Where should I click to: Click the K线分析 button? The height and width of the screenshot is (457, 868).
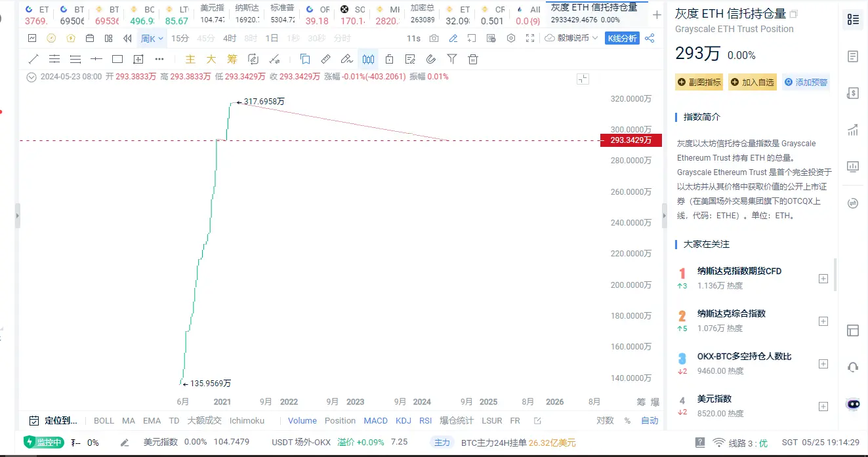point(622,39)
